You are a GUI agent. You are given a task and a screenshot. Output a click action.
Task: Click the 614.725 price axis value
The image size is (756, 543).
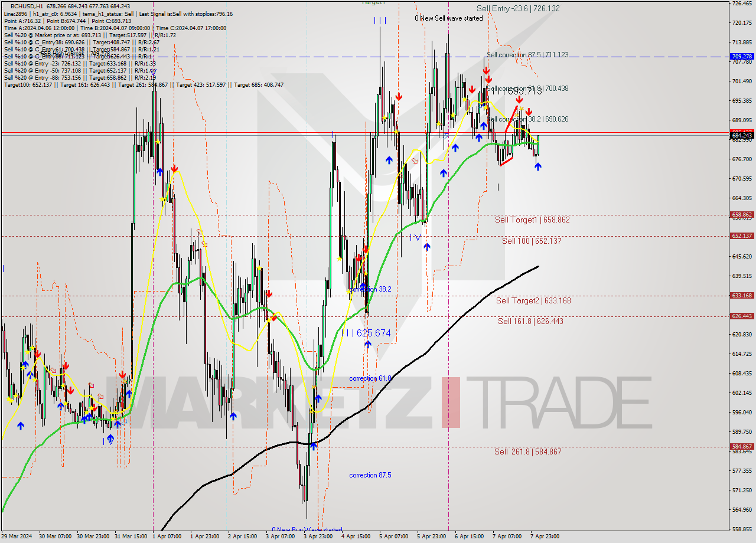(742, 354)
